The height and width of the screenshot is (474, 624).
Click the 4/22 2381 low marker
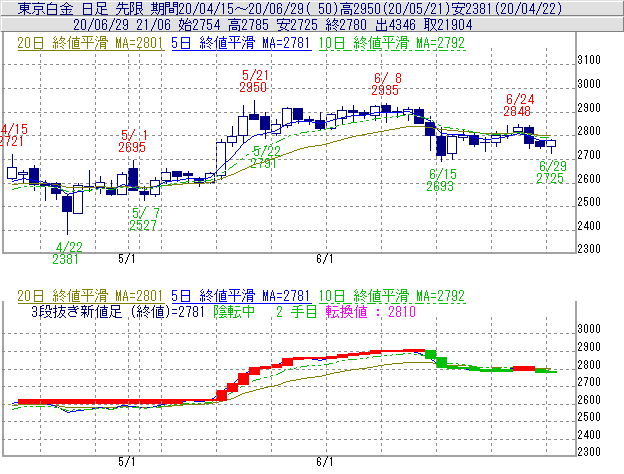pyautogui.click(x=67, y=253)
